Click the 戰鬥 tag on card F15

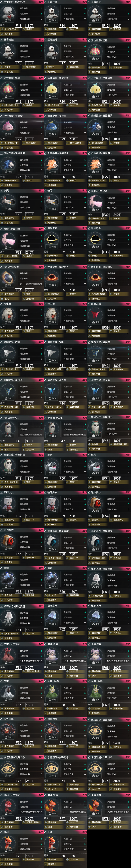tap(128, 2)
